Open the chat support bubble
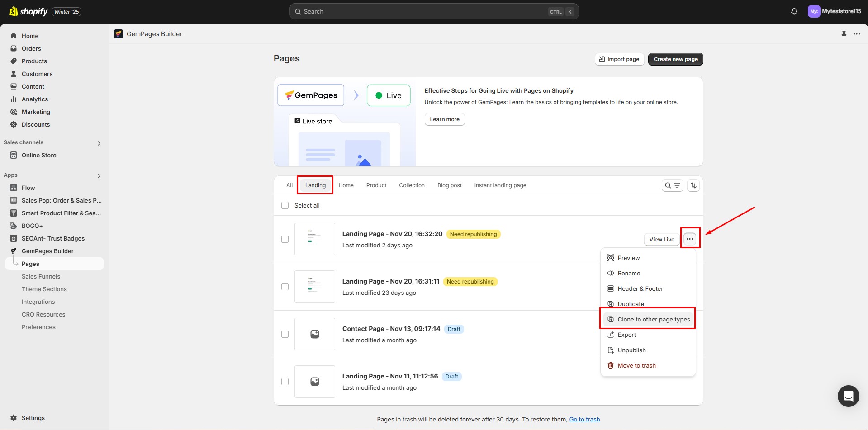The width and height of the screenshot is (868, 430). (x=848, y=396)
